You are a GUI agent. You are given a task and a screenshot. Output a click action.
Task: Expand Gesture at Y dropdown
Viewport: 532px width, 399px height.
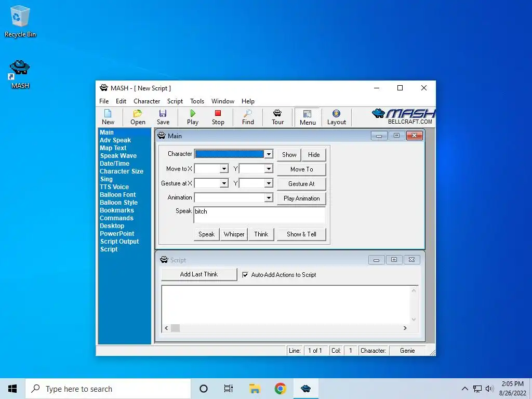coord(269,183)
